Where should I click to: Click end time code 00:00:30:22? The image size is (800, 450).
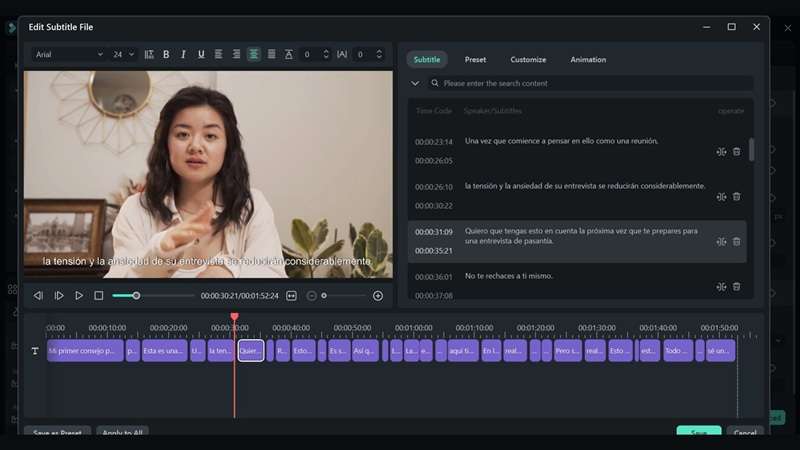coord(434,206)
